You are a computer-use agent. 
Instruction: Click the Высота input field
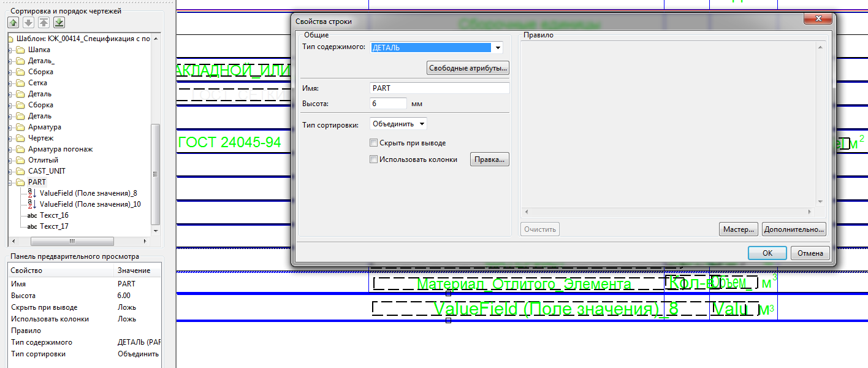click(x=388, y=104)
